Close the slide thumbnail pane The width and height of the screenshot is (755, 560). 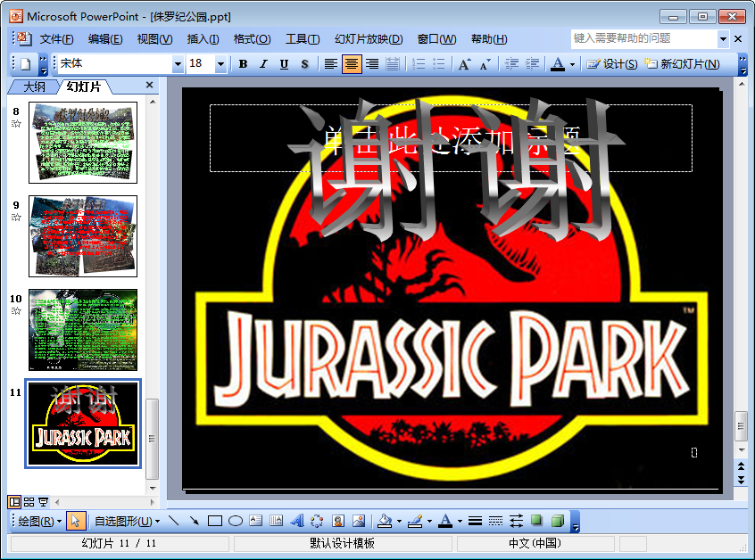click(x=149, y=85)
